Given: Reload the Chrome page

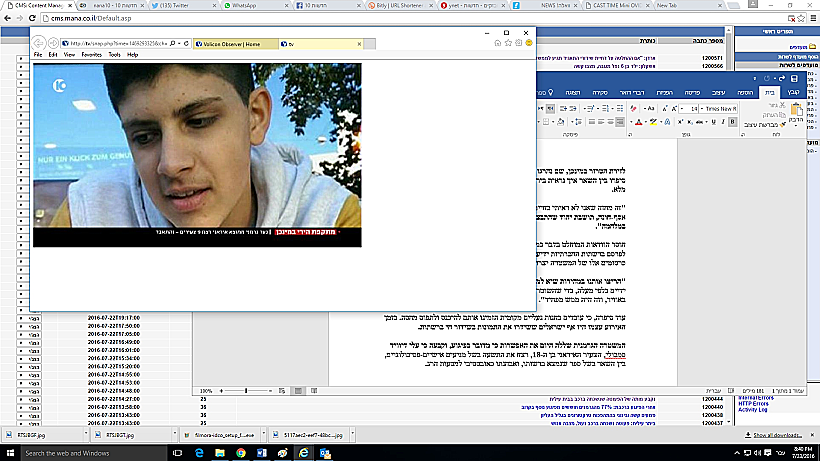Looking at the screenshot, I should 32,18.
